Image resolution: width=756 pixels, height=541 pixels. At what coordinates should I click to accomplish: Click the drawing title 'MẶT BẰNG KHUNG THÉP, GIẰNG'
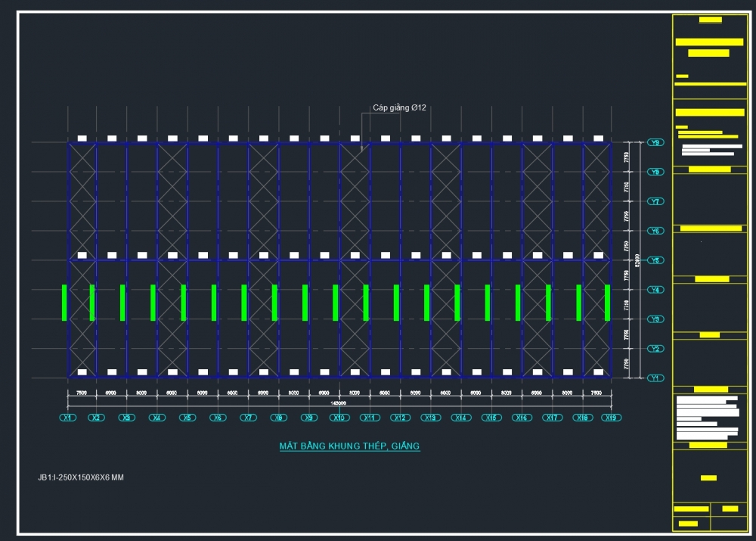tap(349, 446)
